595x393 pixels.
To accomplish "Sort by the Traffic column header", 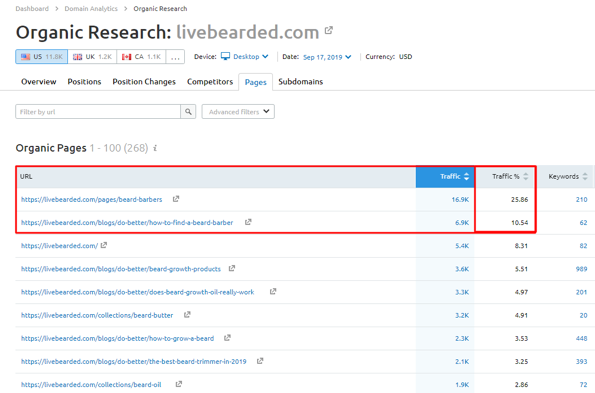I will (x=445, y=176).
